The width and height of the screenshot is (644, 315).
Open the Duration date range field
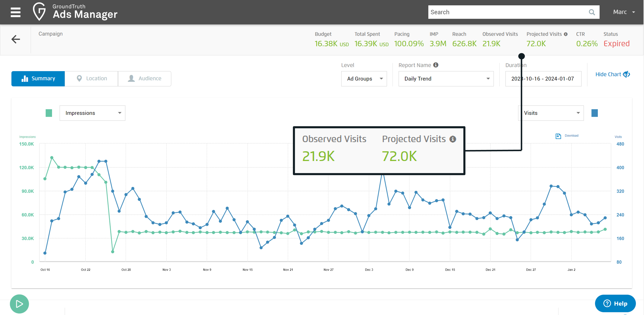coord(543,79)
